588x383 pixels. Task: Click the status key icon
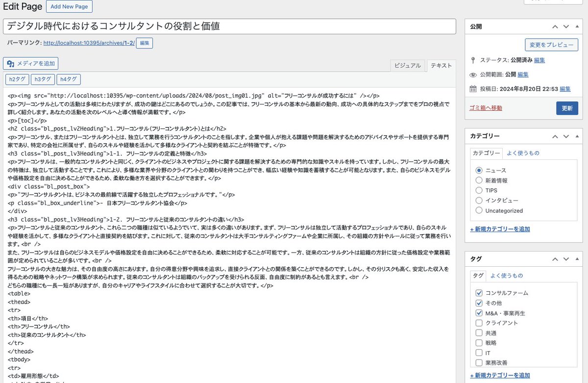[x=473, y=60]
